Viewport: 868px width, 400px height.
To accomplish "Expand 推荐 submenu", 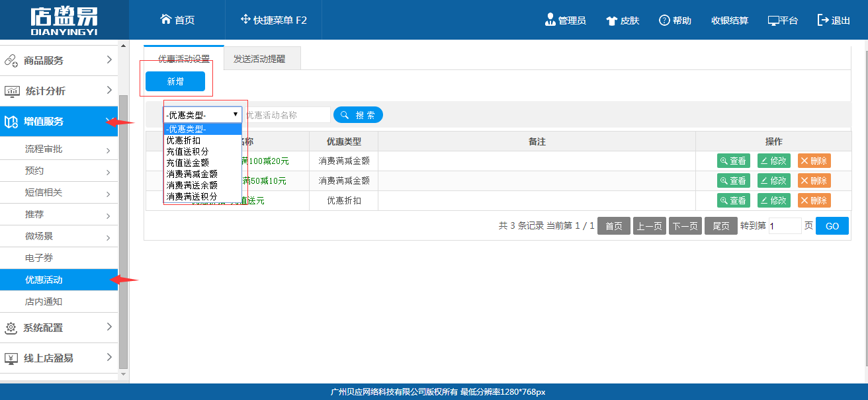I will (59, 215).
